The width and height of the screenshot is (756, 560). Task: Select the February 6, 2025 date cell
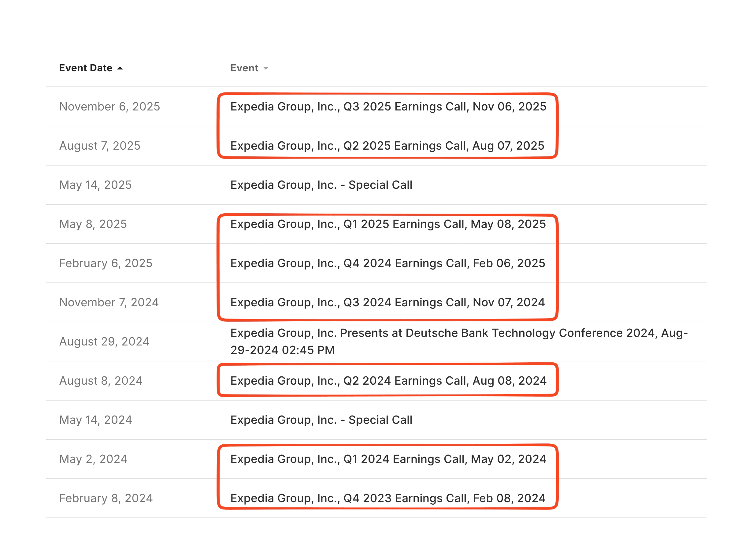tap(106, 263)
